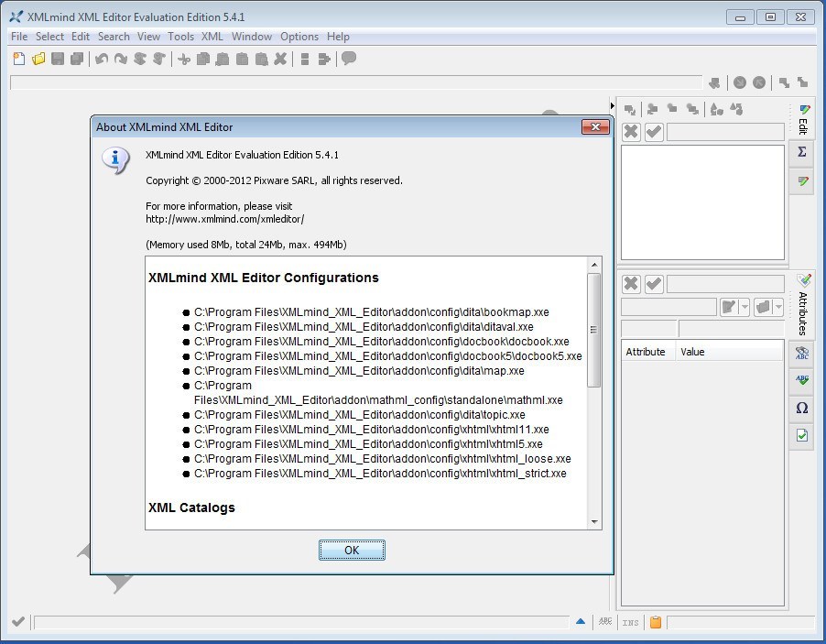Cut selection with the scissors icon
The image size is (826, 644).
coord(183,59)
